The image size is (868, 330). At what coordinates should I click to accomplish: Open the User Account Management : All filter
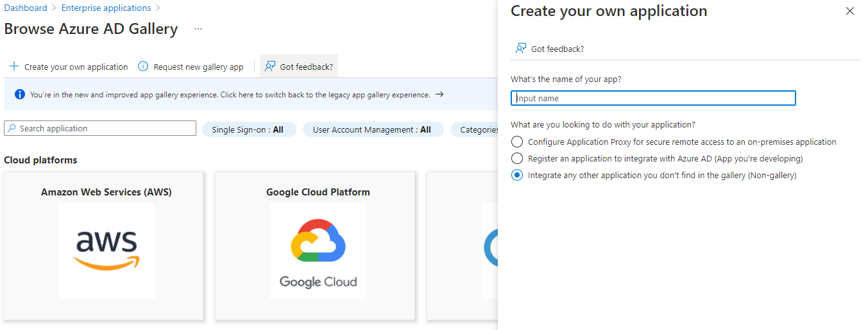point(372,129)
